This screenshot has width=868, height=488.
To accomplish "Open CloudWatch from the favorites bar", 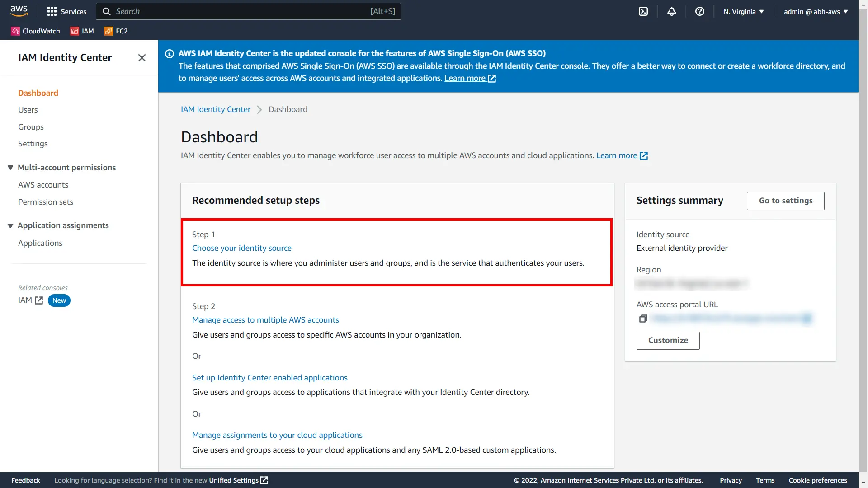I will click(x=35, y=31).
